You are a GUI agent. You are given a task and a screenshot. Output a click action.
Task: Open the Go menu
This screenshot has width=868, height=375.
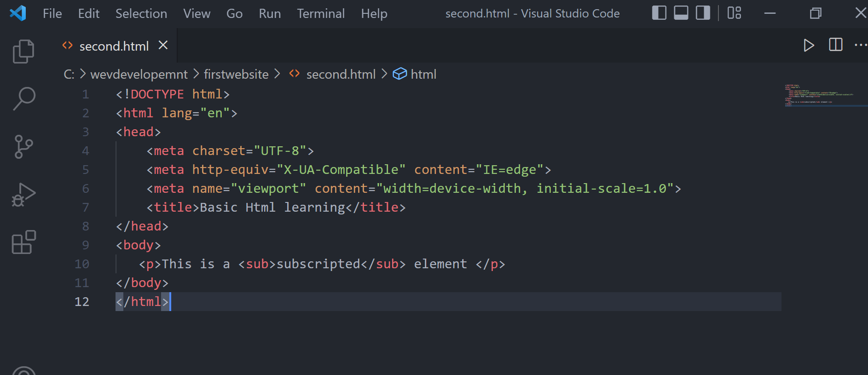pos(234,13)
